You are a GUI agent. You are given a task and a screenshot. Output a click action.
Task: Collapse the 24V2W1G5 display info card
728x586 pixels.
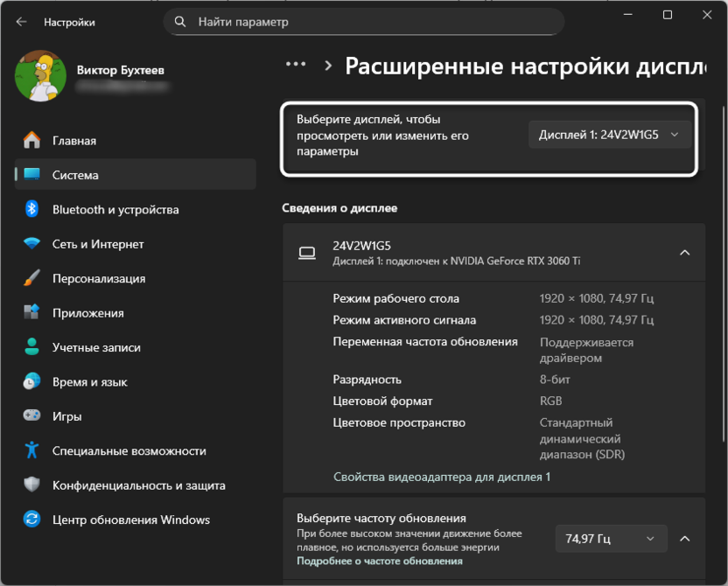point(684,252)
